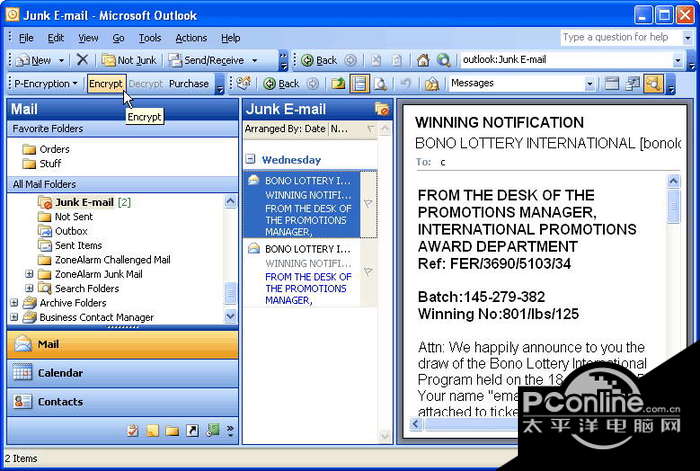Viewport: 700px width, 471px height.
Task: Switch to the Contacts pane
Action: pyautogui.click(x=122, y=402)
